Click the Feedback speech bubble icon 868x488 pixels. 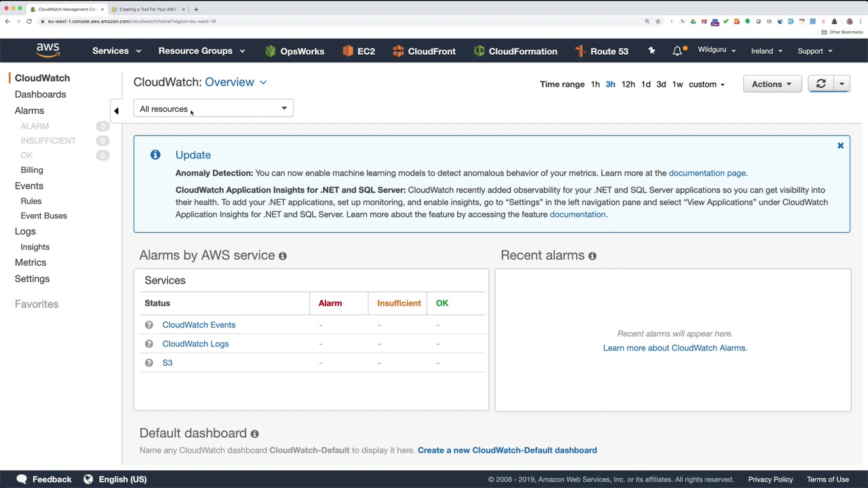click(x=22, y=479)
